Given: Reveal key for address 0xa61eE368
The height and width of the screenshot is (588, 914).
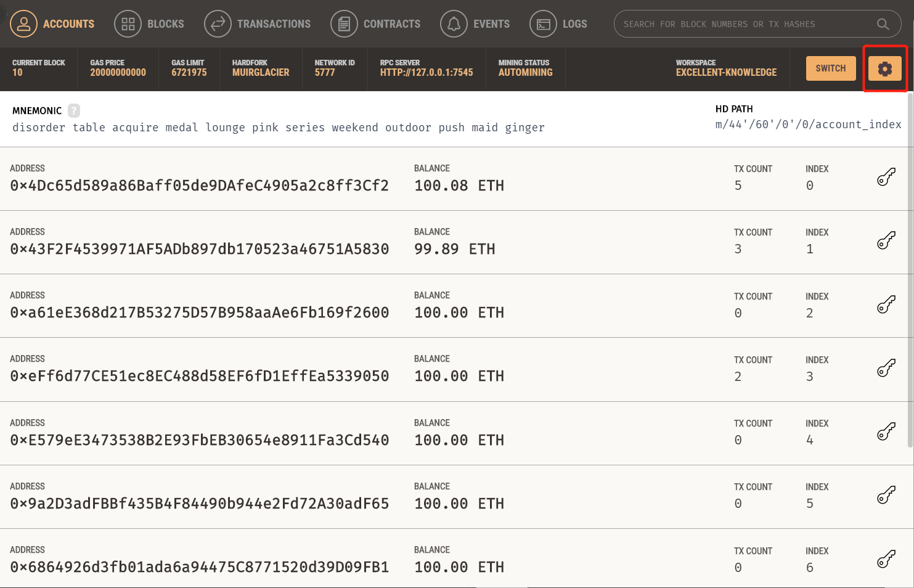Looking at the screenshot, I should (x=886, y=304).
